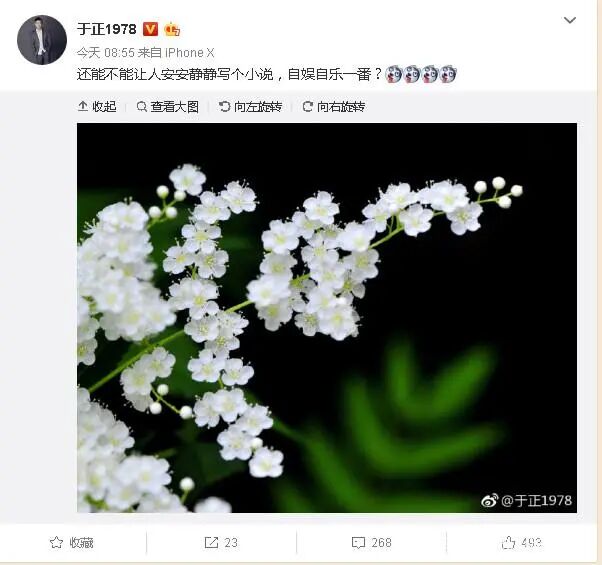Click the counterclockwise rotate icon
Image resolution: width=602 pixels, height=565 pixels.
(224, 106)
